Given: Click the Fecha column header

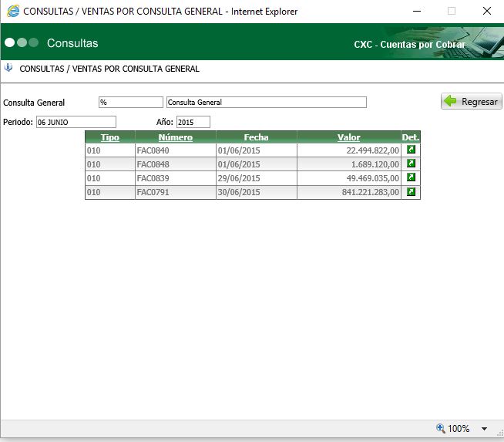Looking at the screenshot, I should pos(256,137).
